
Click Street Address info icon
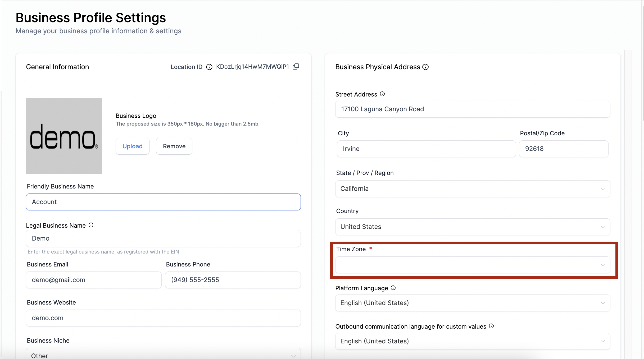[x=382, y=94]
